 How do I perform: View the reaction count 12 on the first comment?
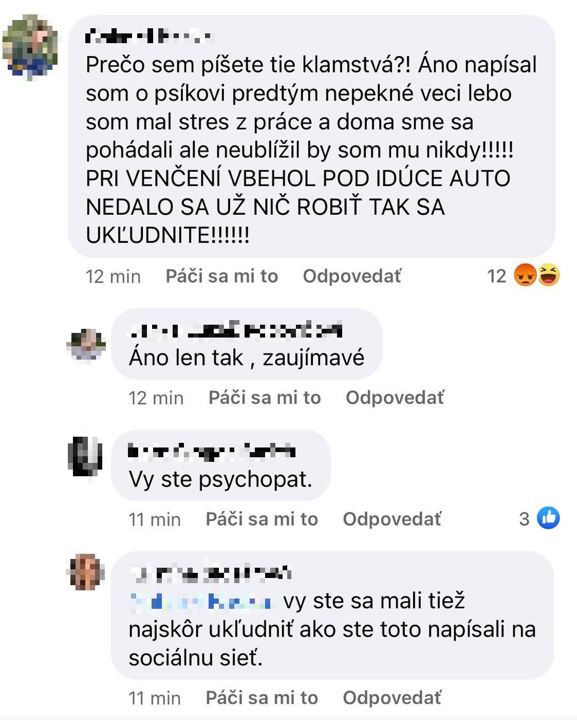497,276
